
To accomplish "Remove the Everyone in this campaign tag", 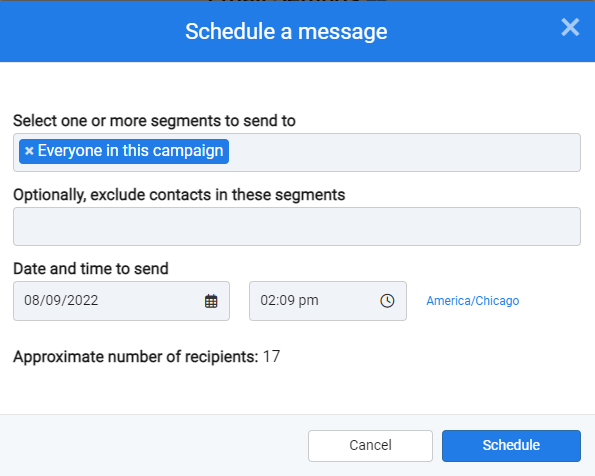I will click(x=29, y=151).
